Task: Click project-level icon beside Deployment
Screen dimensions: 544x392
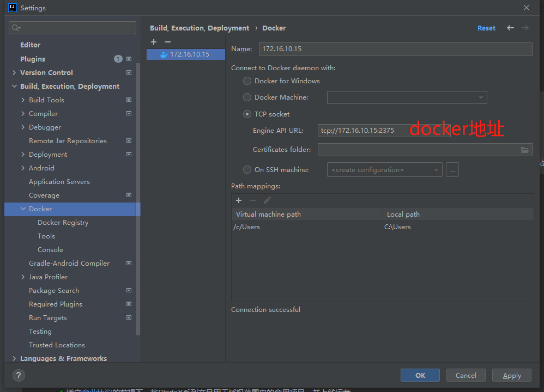Action: pos(129,154)
